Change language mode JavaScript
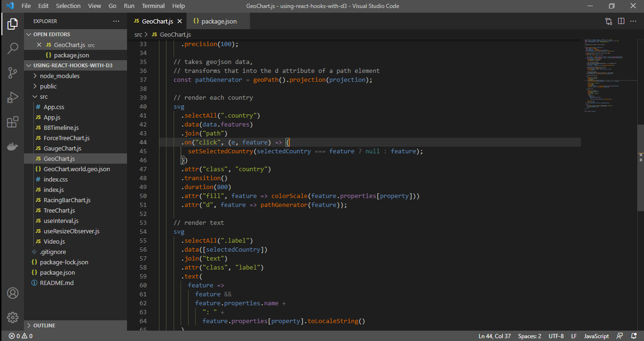The width and height of the screenshot is (644, 341). pyautogui.click(x=596, y=336)
